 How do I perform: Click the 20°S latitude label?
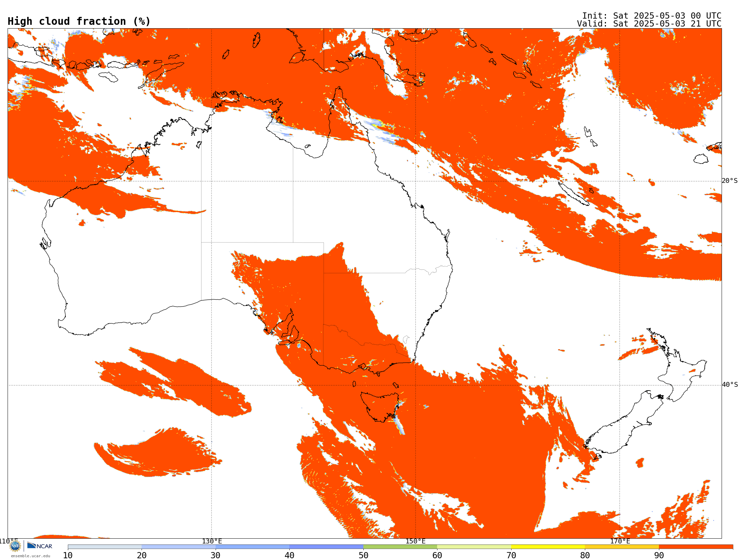tap(730, 181)
